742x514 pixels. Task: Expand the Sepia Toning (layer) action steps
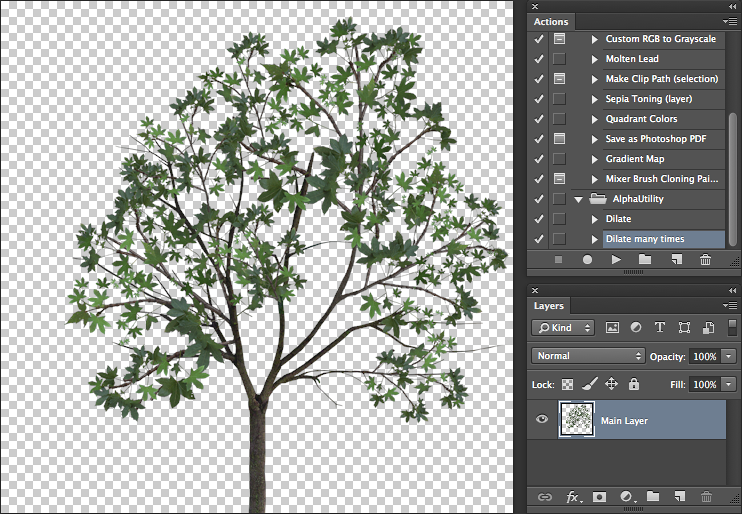pyautogui.click(x=594, y=99)
